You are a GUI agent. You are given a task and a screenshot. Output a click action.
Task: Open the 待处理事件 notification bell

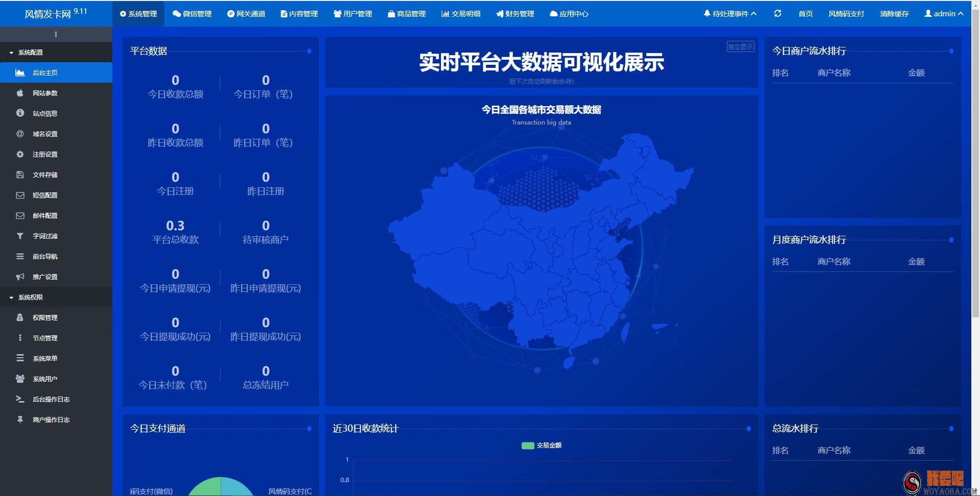(x=707, y=14)
